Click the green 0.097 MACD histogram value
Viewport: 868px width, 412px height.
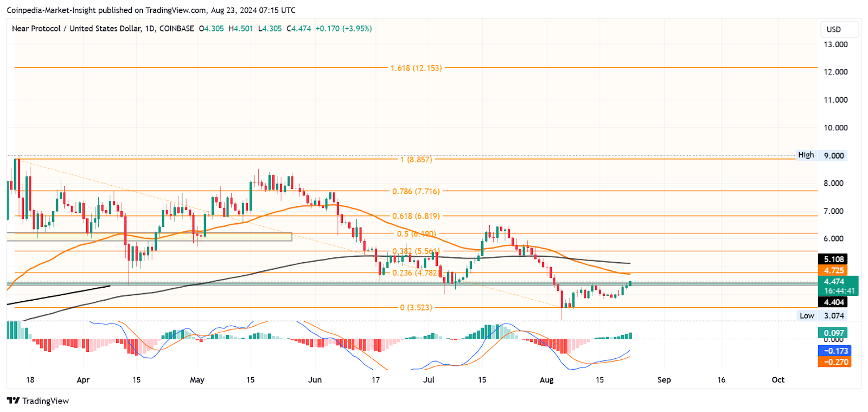tap(833, 333)
